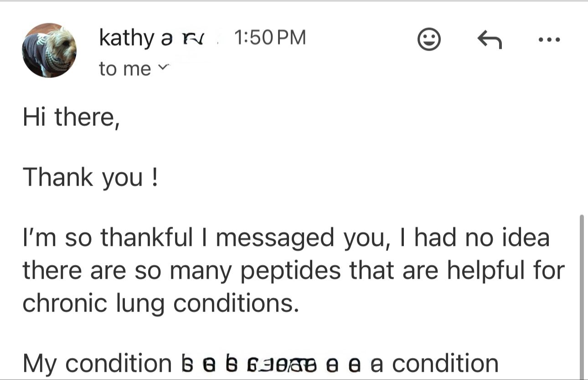Screen dimensions: 588x380
Task: Reply to kathy's email using arrow icon
Action: pyautogui.click(x=489, y=41)
